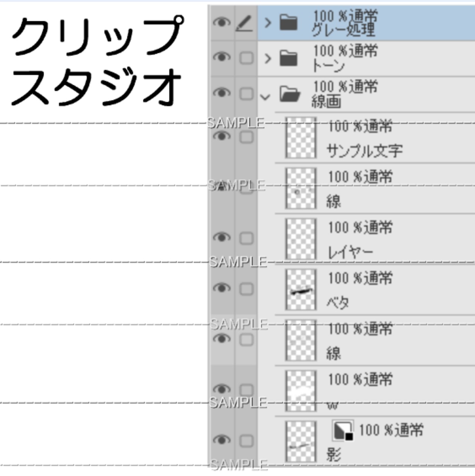
Task: Select the レイヤー layer name
Action: 350,252
